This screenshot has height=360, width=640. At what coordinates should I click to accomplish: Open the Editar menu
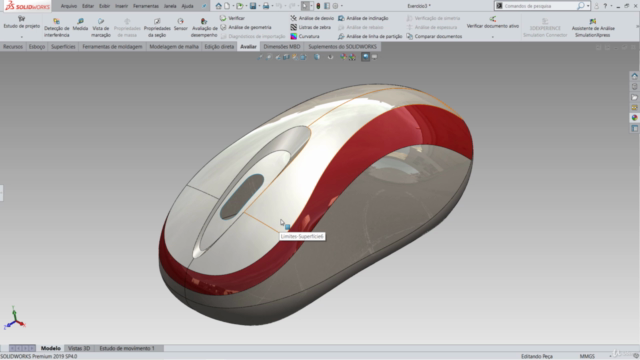click(88, 6)
